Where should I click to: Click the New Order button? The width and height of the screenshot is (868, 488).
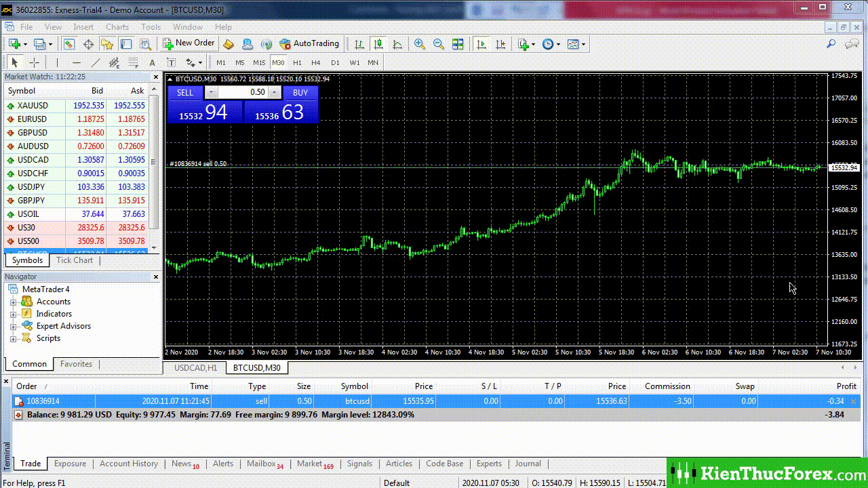[x=189, y=43]
